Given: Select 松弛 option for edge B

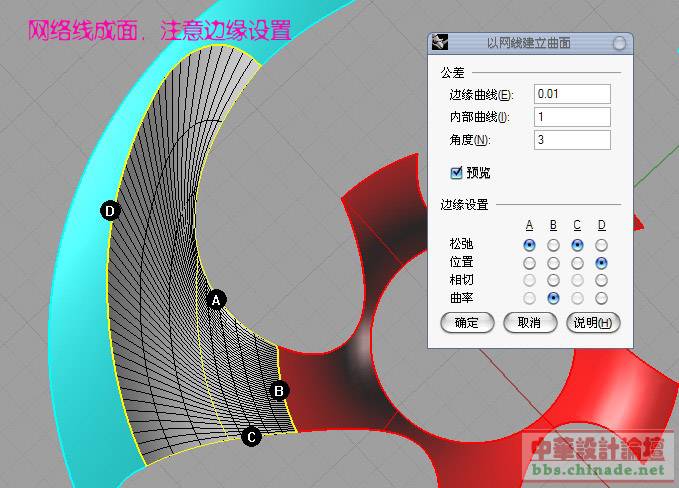Looking at the screenshot, I should pos(553,245).
